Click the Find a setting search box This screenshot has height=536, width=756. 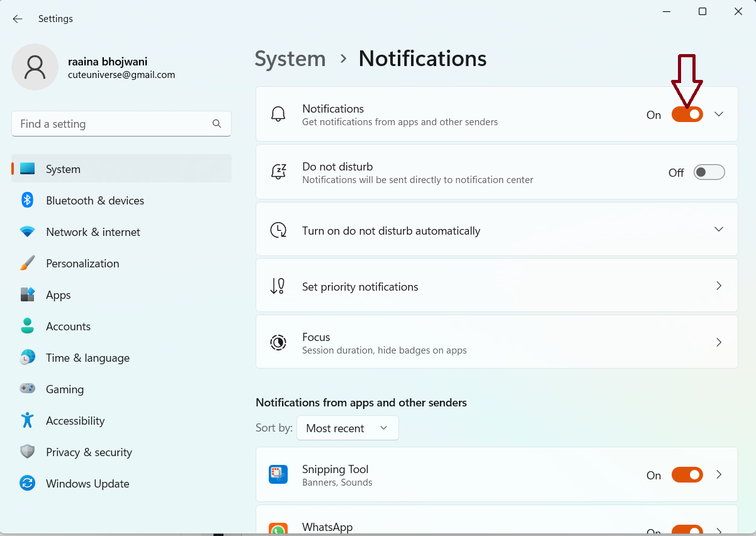point(113,124)
